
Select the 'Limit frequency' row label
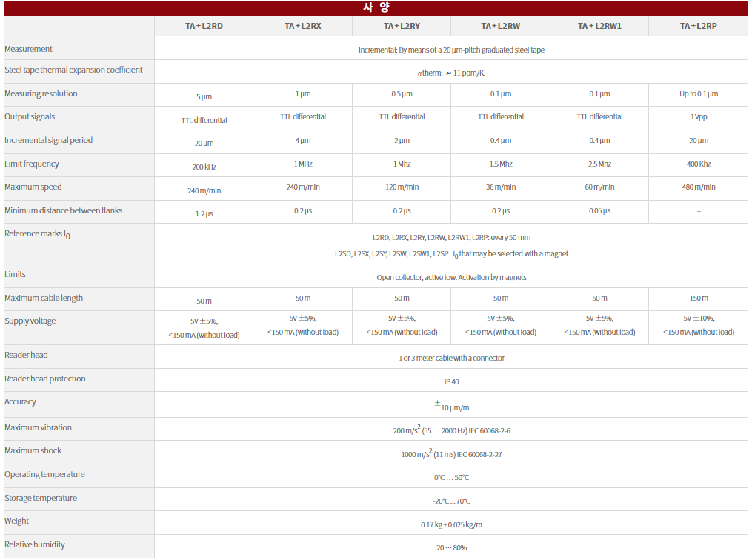pos(32,164)
